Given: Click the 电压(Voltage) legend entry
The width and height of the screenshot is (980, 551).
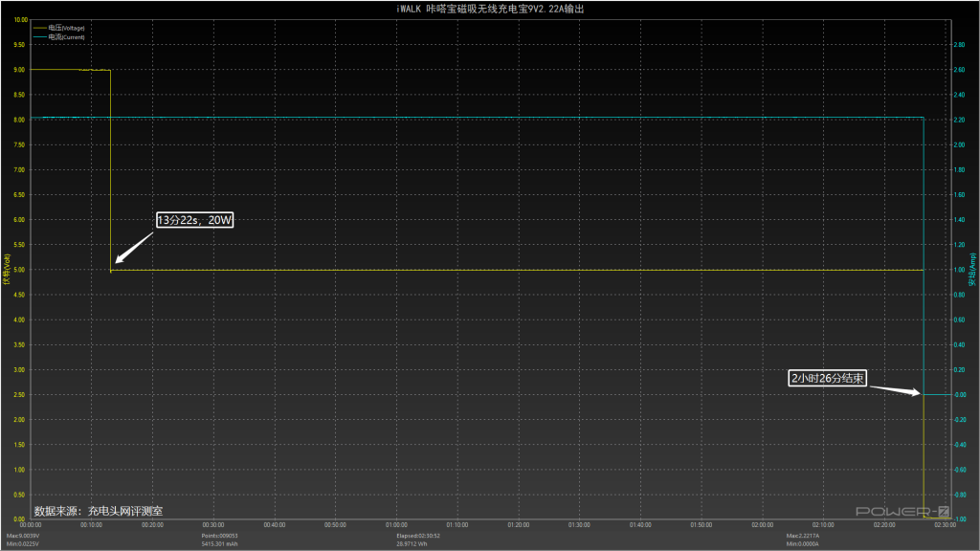Looking at the screenshot, I should pos(58,28).
